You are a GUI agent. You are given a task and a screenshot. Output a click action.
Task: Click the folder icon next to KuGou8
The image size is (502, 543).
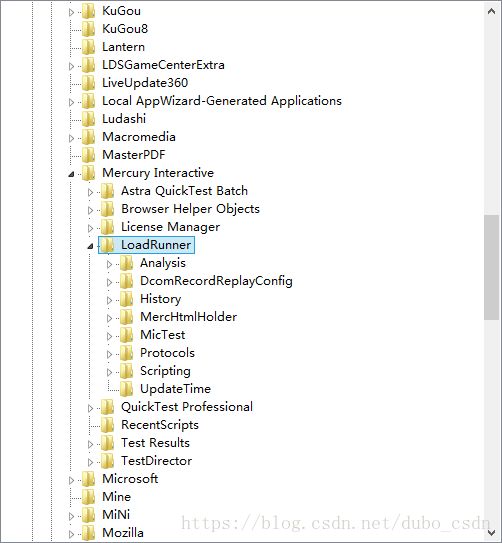pyautogui.click(x=89, y=29)
